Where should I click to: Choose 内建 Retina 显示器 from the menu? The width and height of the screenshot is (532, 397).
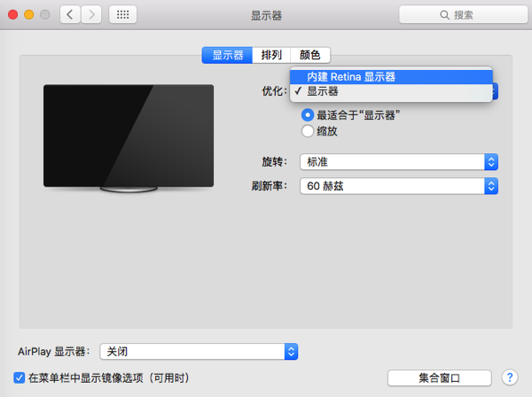coord(391,77)
